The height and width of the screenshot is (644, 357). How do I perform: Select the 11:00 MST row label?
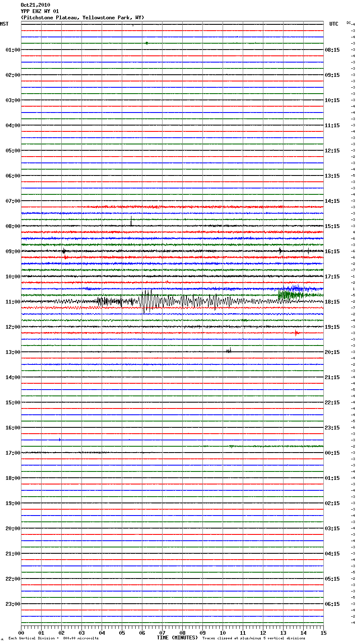tap(13, 302)
